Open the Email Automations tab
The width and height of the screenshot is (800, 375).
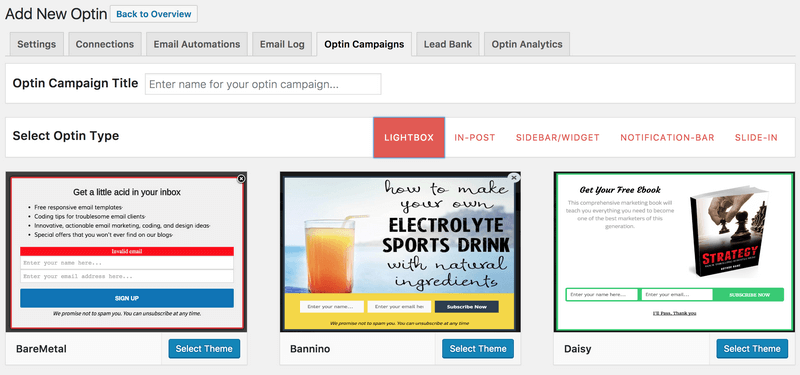[x=197, y=44]
